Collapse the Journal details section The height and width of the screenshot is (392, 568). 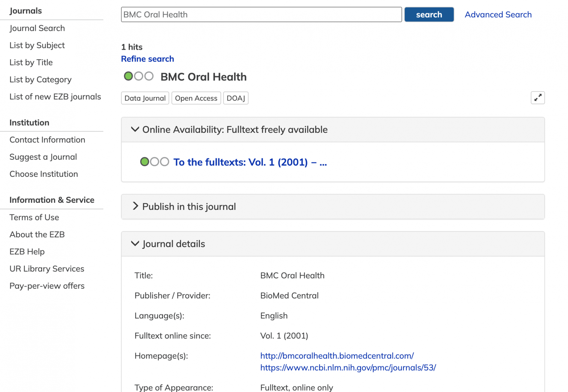click(174, 244)
